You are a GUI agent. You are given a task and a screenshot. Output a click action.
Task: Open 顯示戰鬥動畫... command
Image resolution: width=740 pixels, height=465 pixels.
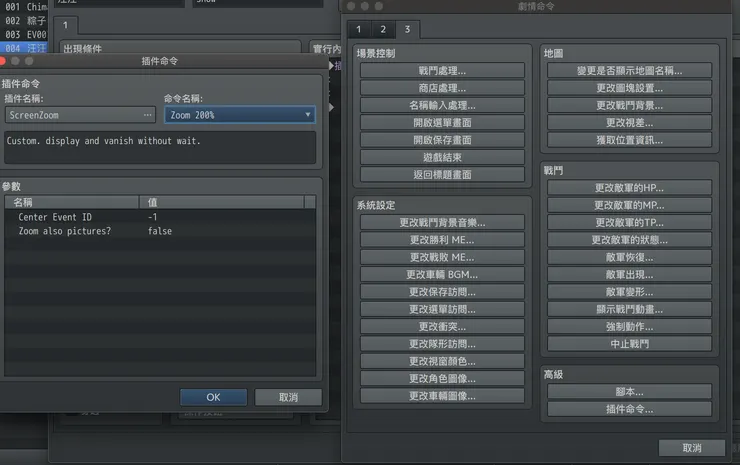630,309
